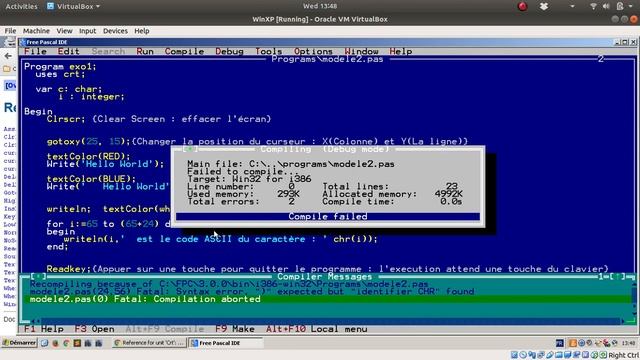
Task: Click the Compile failed bar in the dialog
Action: 328,216
